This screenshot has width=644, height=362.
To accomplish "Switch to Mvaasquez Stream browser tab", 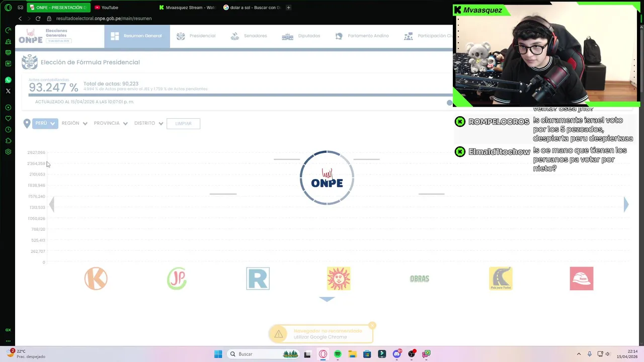I will (x=187, y=8).
